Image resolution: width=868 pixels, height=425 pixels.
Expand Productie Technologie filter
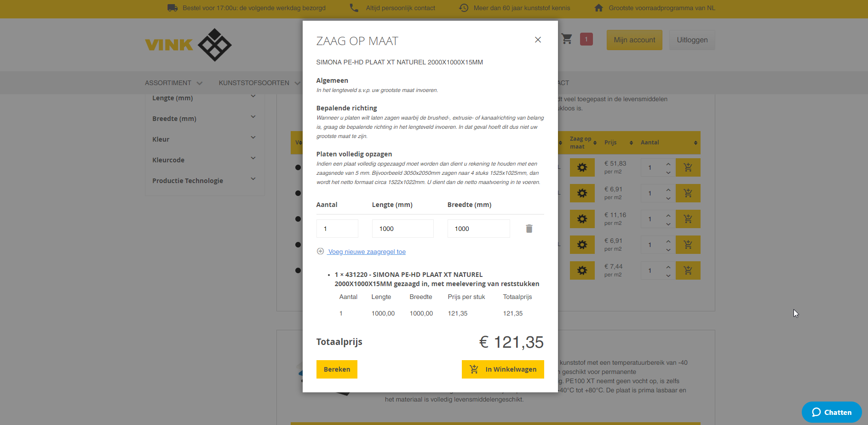204,180
